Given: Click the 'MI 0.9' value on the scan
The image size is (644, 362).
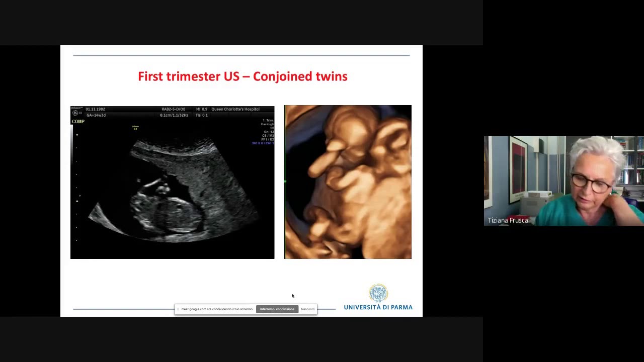Looking at the screenshot, I should [201, 109].
